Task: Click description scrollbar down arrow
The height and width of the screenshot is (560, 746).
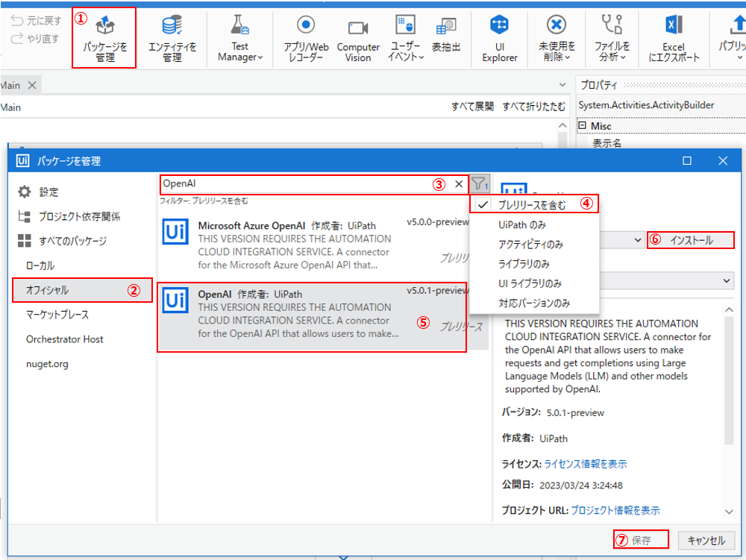Action: point(729,512)
